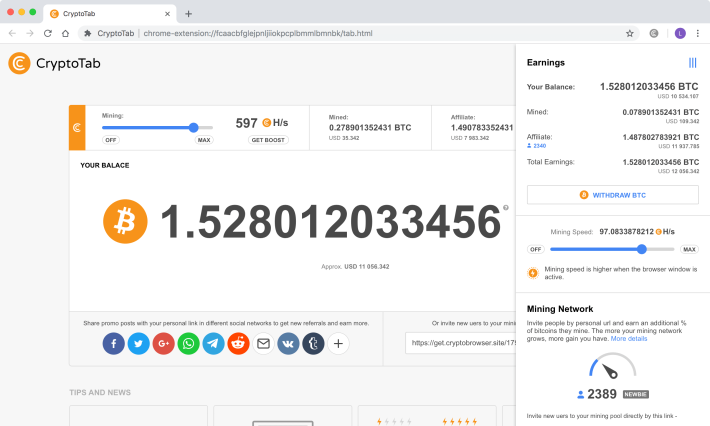Viewport: 710px width, 426px height.
Task: Click the "0.278901352431 BTC" mined value
Action: (370, 128)
